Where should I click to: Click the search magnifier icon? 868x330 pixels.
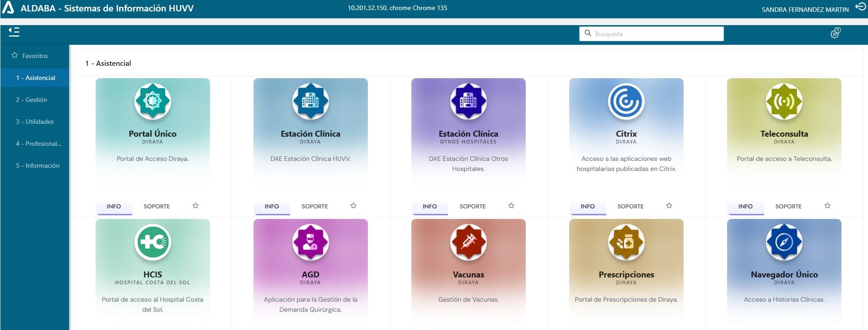tap(588, 33)
